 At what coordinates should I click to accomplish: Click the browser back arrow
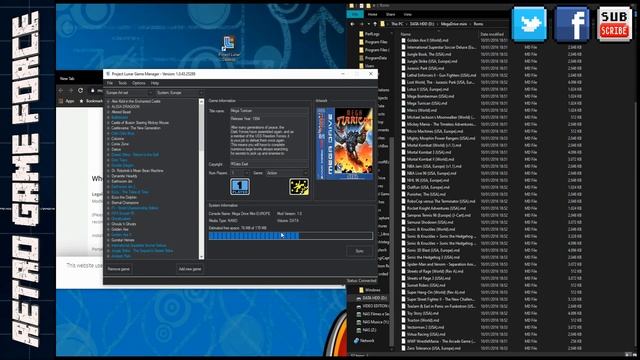coord(61,90)
